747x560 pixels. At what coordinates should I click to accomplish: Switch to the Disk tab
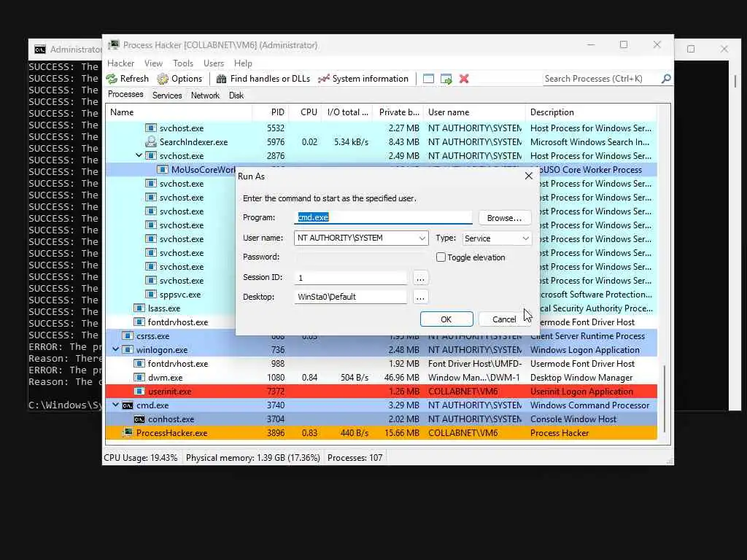point(236,96)
